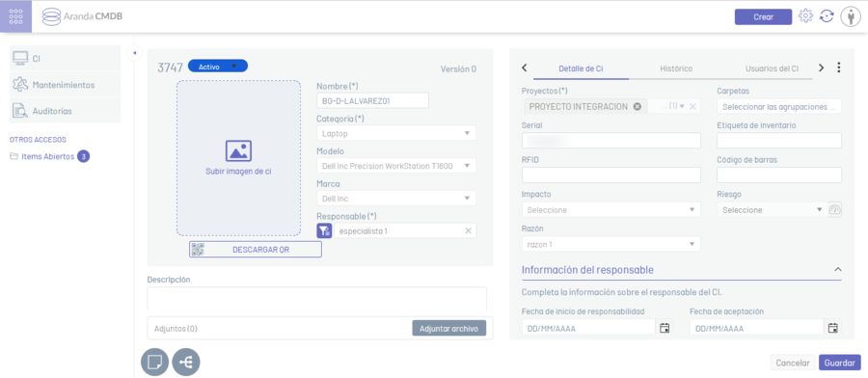Click the Guardar button
The width and height of the screenshot is (868, 378).
coord(839,364)
